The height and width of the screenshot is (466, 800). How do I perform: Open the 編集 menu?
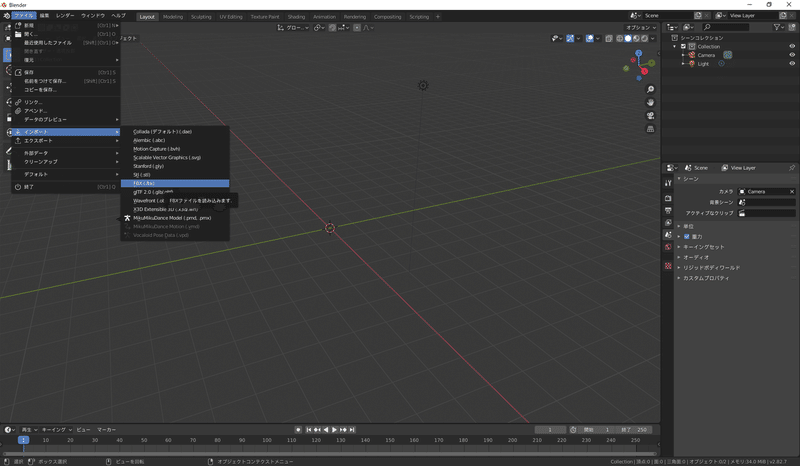point(44,16)
